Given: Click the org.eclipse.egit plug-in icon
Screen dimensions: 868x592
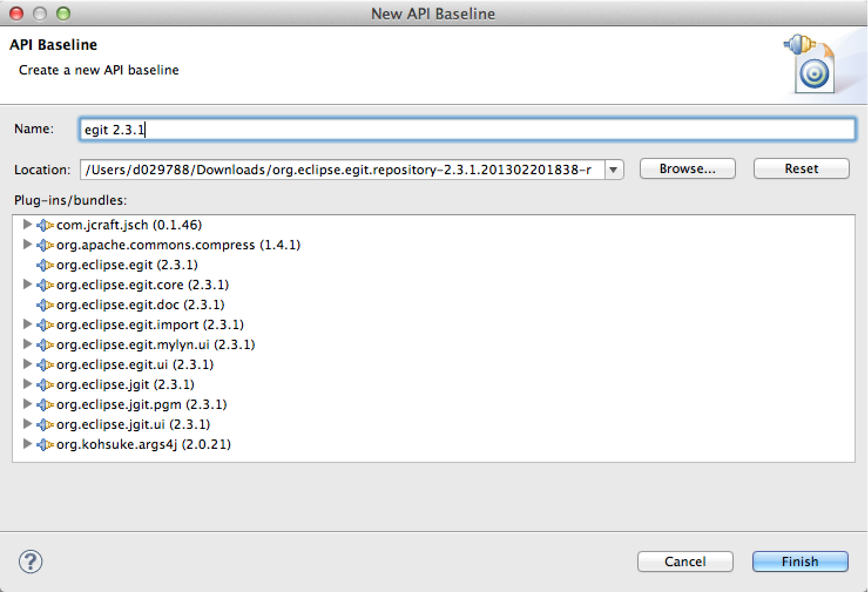Looking at the screenshot, I should pos(45,265).
